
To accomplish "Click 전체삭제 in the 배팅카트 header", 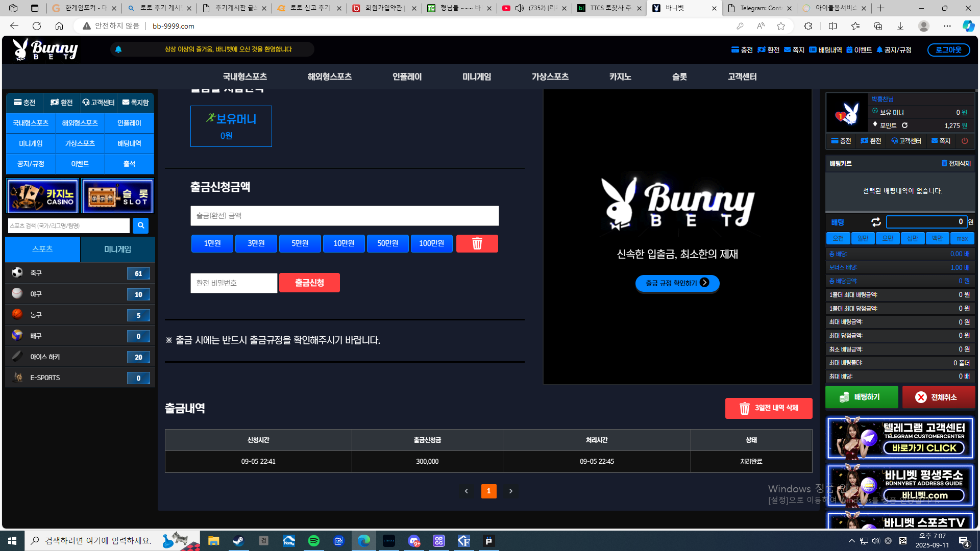I will pos(956,164).
